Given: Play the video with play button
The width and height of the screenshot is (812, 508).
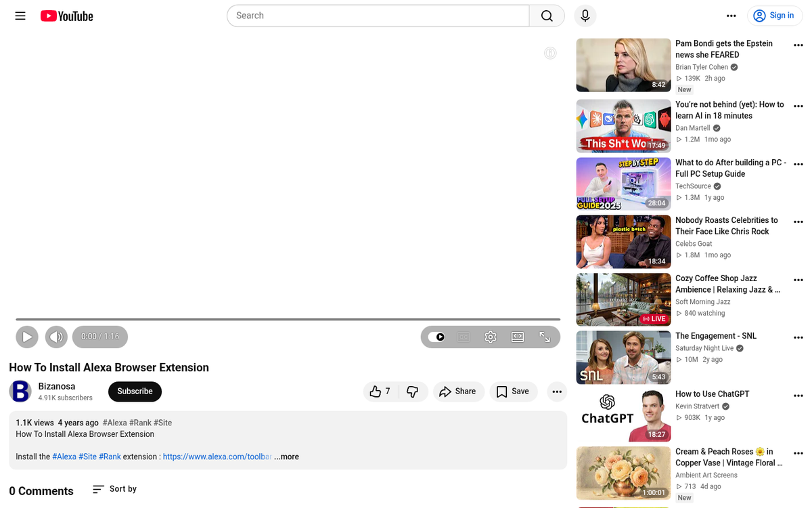Looking at the screenshot, I should [27, 337].
